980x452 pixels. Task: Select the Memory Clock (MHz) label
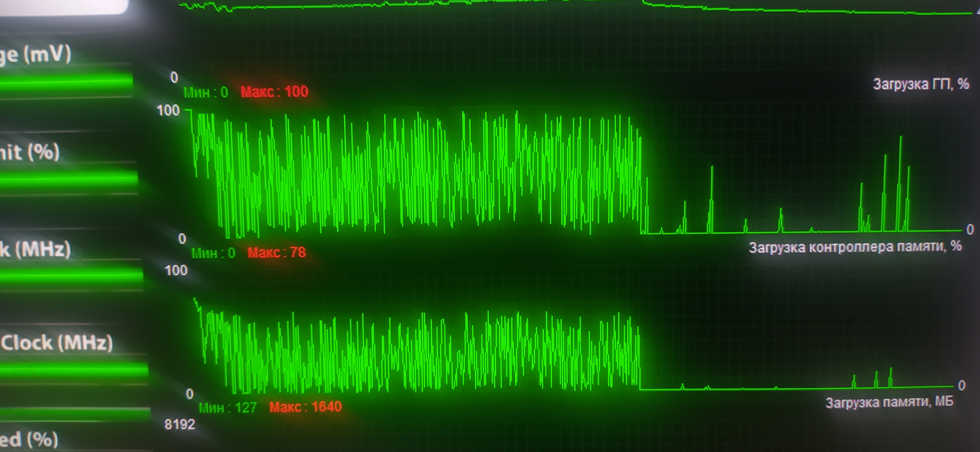click(x=56, y=342)
